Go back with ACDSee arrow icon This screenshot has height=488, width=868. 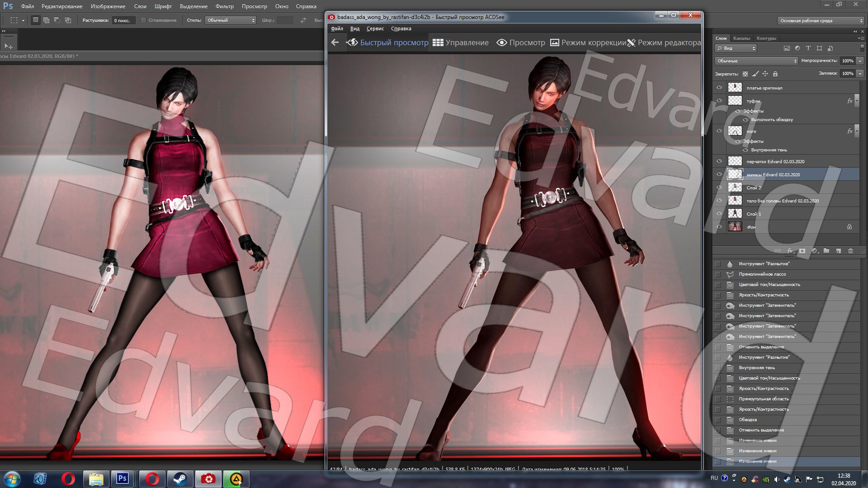tap(335, 42)
